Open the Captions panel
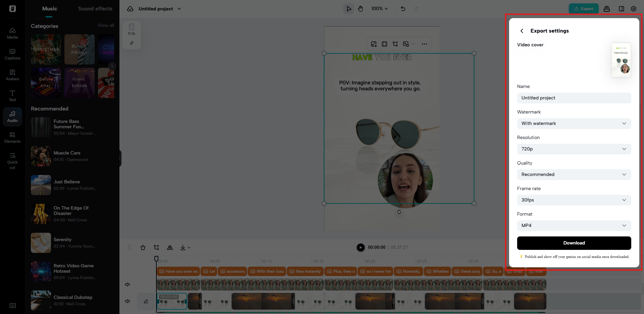The height and width of the screenshot is (314, 644). pos(12,54)
